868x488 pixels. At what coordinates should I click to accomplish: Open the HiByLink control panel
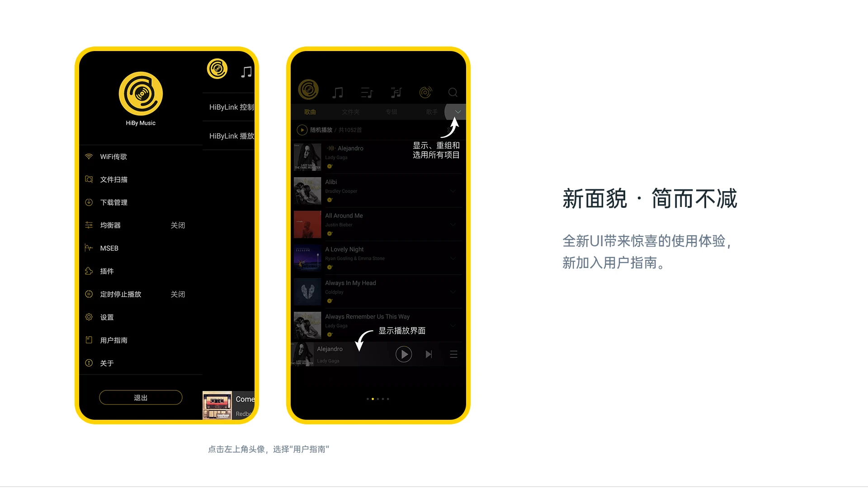(232, 107)
